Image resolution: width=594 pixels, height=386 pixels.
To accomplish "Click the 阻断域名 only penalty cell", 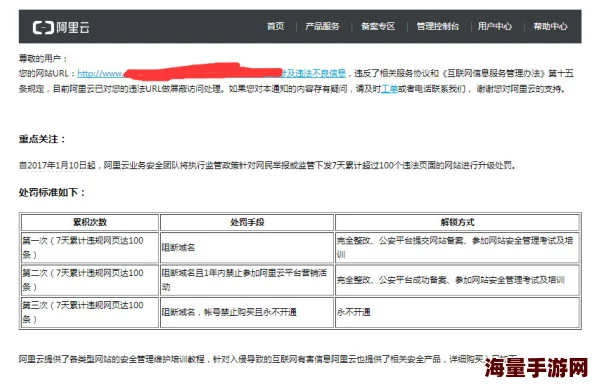I will pyautogui.click(x=247, y=247).
